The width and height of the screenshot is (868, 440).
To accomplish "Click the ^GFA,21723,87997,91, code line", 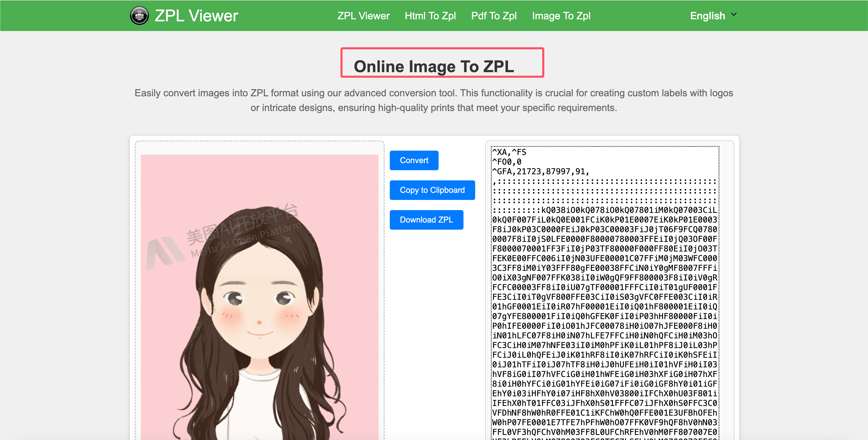I will click(540, 171).
